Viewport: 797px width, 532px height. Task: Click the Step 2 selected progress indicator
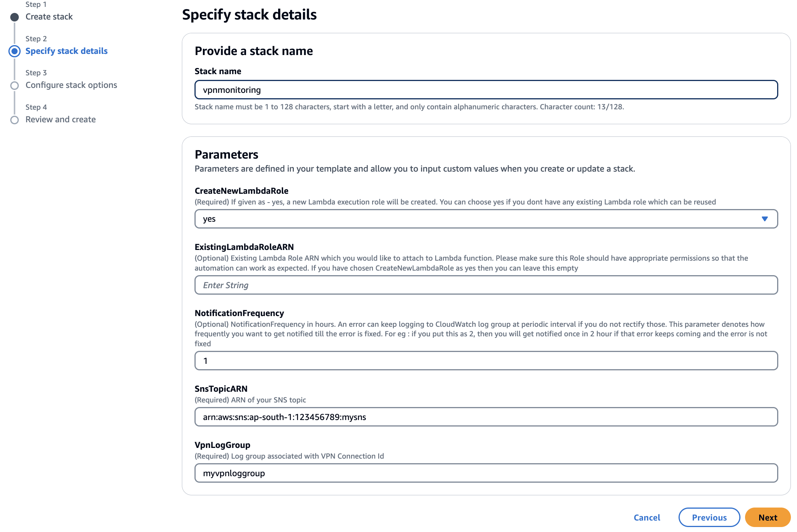15,51
